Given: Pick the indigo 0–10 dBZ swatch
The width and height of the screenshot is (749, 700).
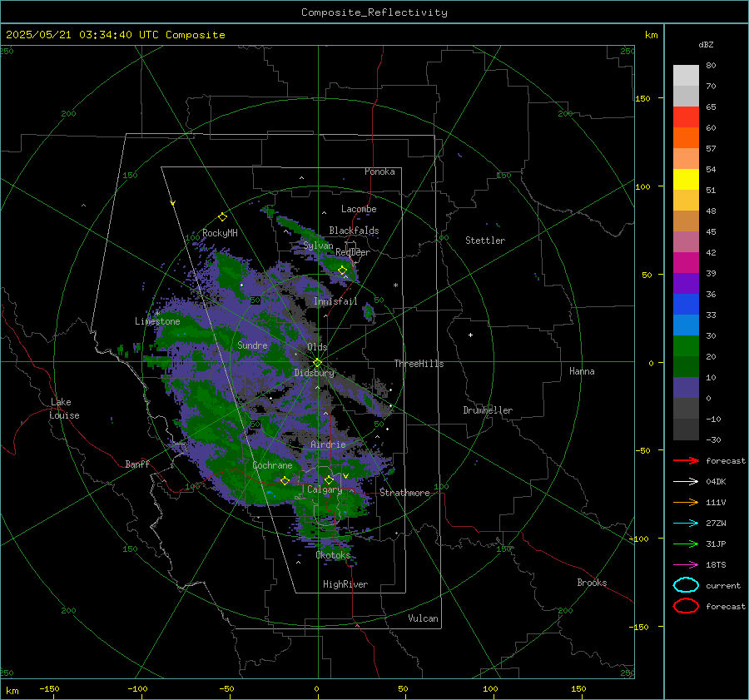Looking at the screenshot, I should [x=686, y=388].
